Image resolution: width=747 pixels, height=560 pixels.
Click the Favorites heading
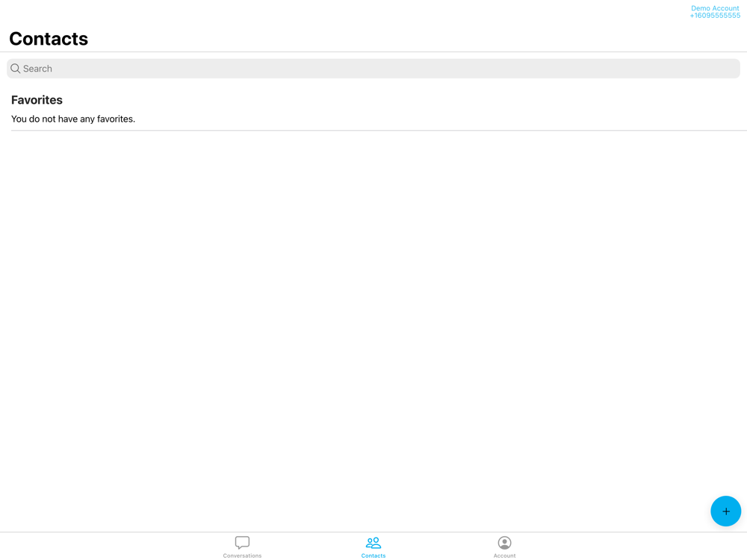[x=37, y=100]
